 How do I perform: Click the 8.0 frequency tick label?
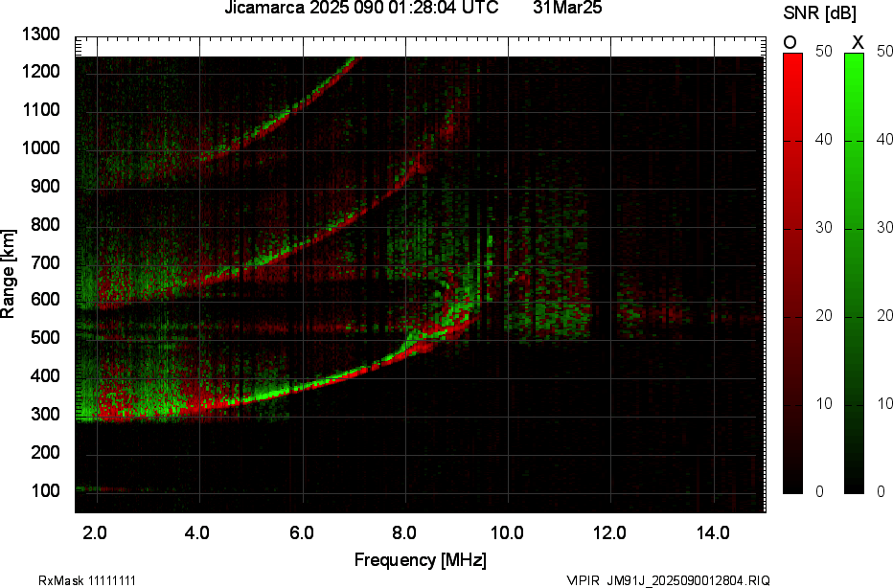point(403,532)
